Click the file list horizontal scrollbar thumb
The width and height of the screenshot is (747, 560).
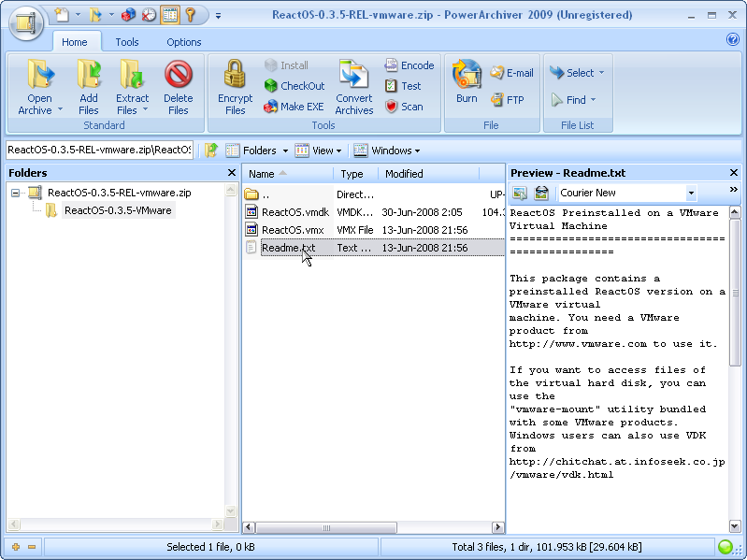pyautogui.click(x=326, y=527)
